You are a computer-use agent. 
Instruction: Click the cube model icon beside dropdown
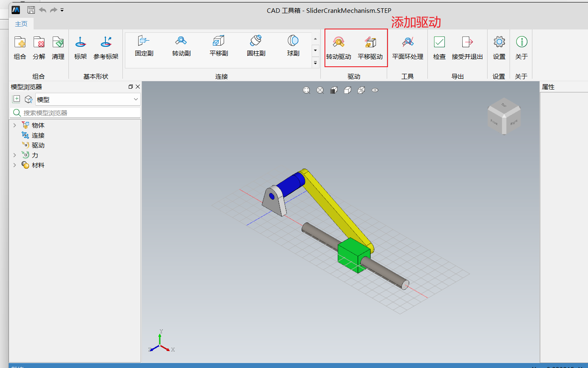click(29, 99)
